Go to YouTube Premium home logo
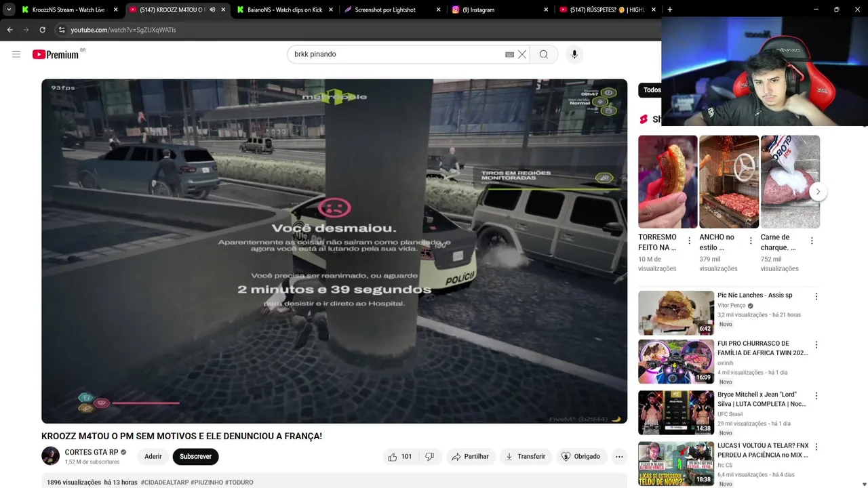The height and width of the screenshot is (488, 868). (x=56, y=54)
